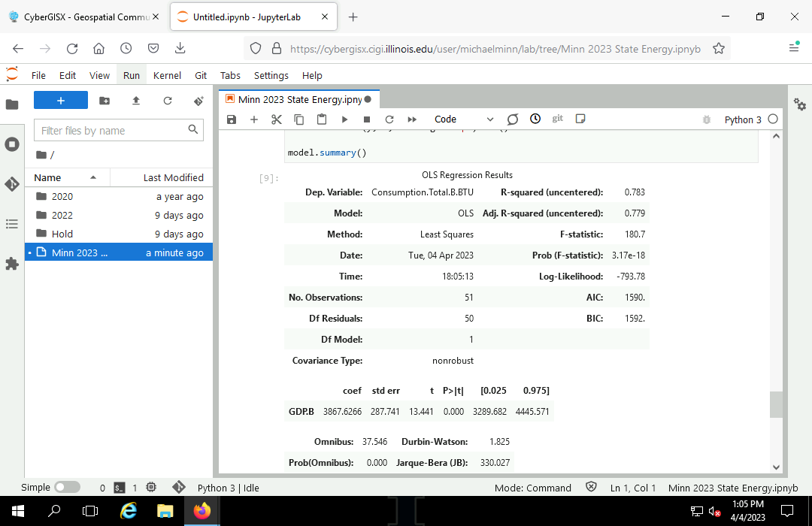
Task: Save the notebook with the disk icon
Action: [x=232, y=119]
